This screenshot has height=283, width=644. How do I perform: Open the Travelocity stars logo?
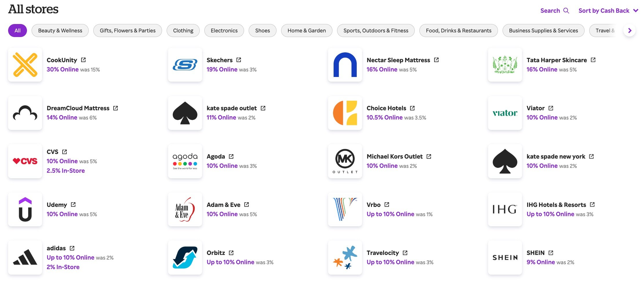[x=345, y=258]
